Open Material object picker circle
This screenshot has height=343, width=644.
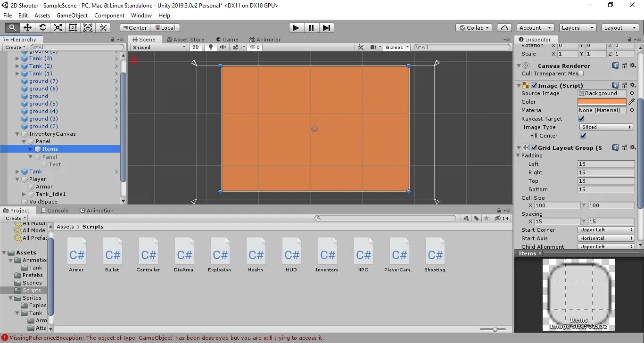(632, 110)
